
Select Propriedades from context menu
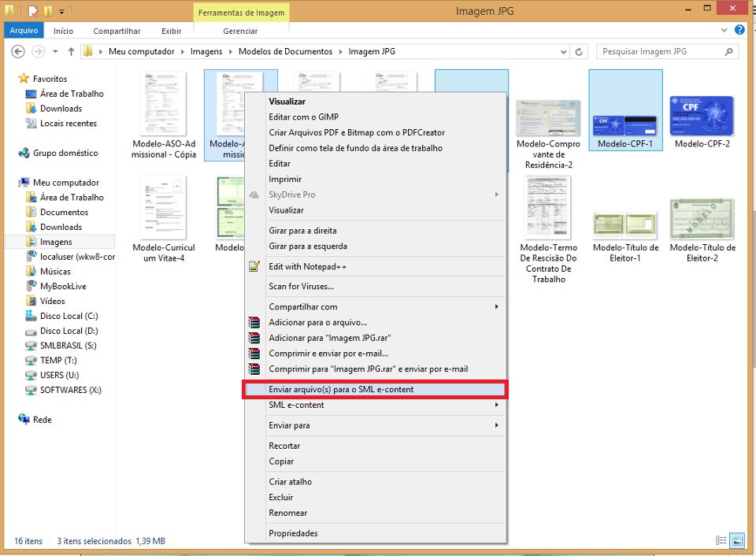[293, 533]
